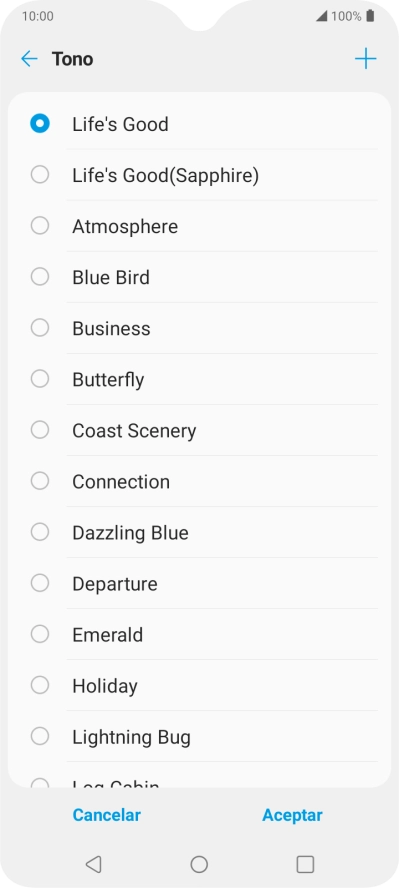Viewport: 399px width, 888px height.
Task: Choose the Connection ringtone
Action: point(199,481)
